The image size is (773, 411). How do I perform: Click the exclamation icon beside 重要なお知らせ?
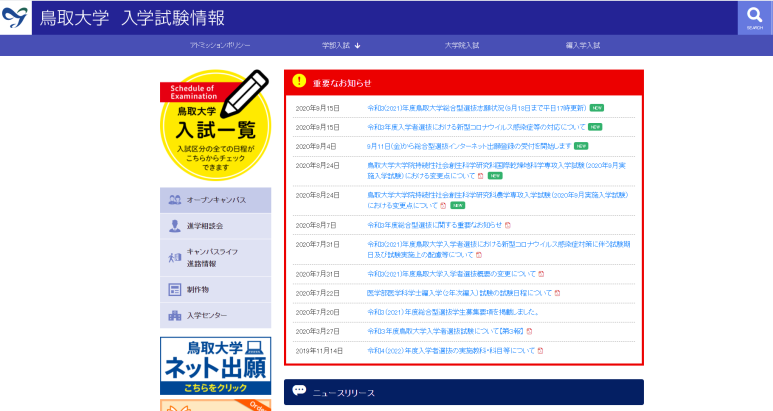(x=299, y=81)
